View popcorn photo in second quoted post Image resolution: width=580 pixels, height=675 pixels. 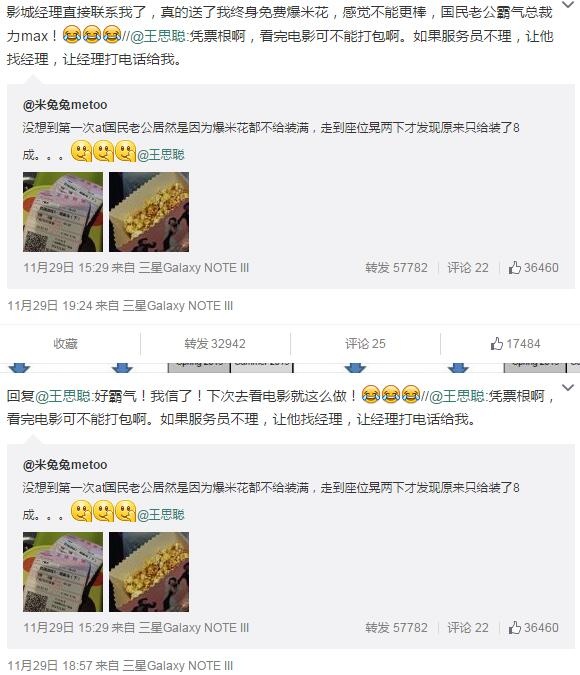point(149,572)
